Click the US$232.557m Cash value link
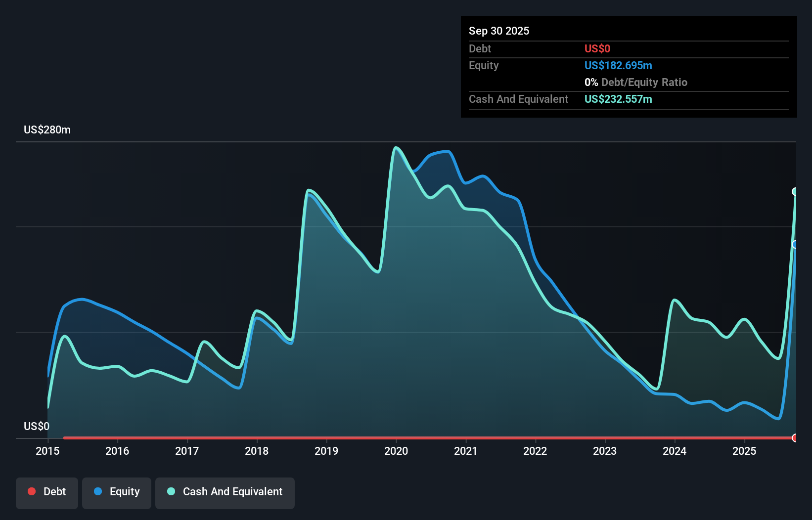The height and width of the screenshot is (520, 812). pos(618,99)
